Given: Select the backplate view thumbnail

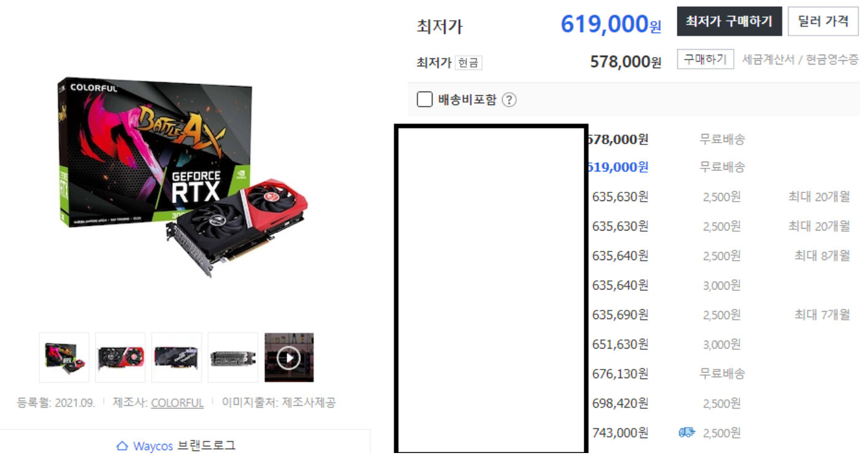Looking at the screenshot, I should click(177, 358).
